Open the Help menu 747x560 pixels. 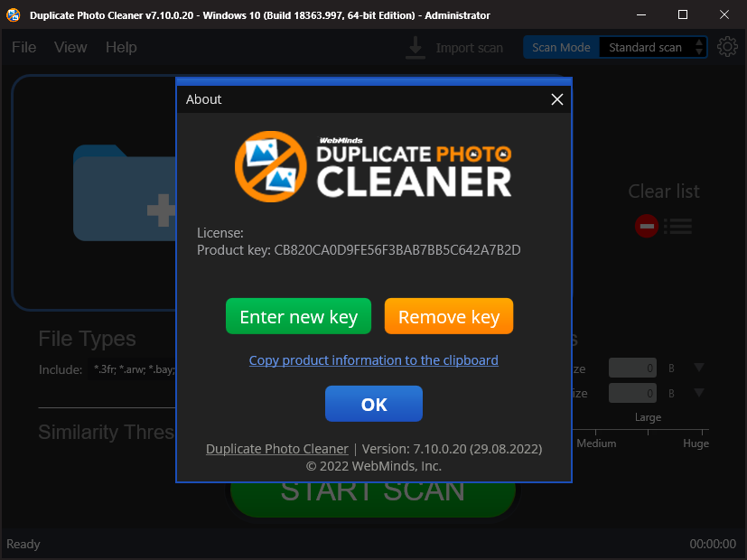121,47
